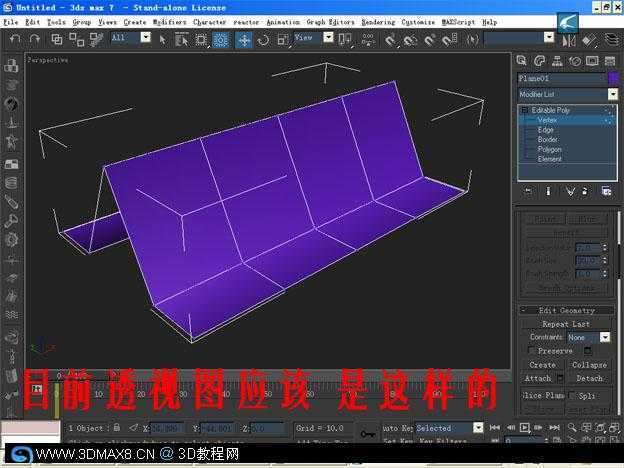Activate the Select and Move tool

coord(244,40)
